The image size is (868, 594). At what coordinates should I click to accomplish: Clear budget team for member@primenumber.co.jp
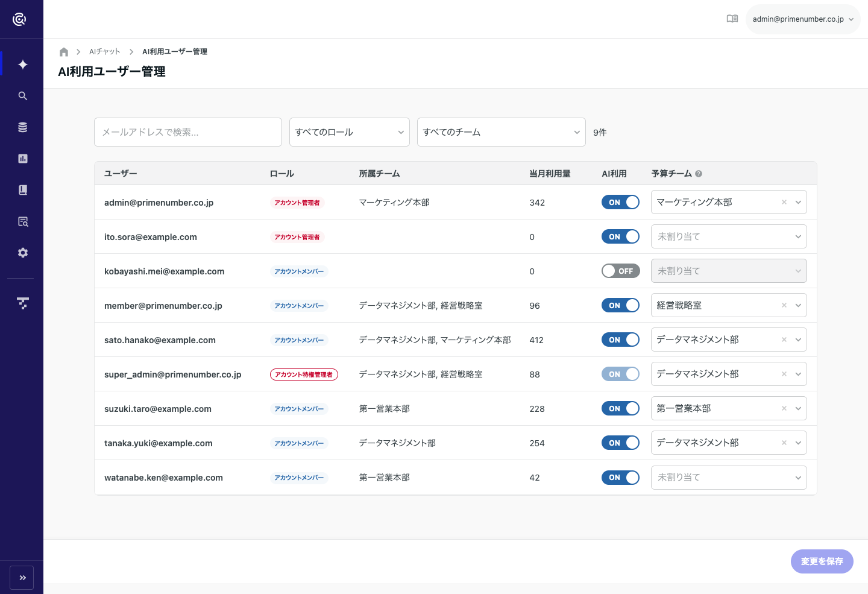(x=784, y=305)
